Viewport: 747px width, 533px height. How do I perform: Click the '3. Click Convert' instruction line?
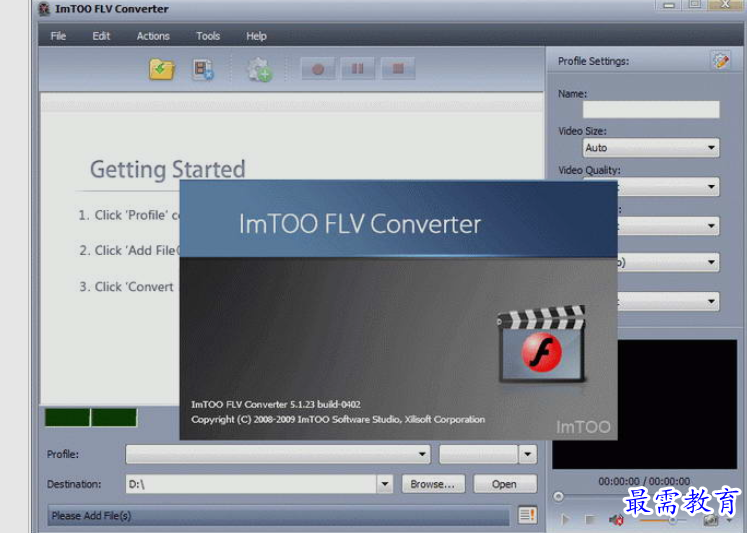pyautogui.click(x=126, y=287)
